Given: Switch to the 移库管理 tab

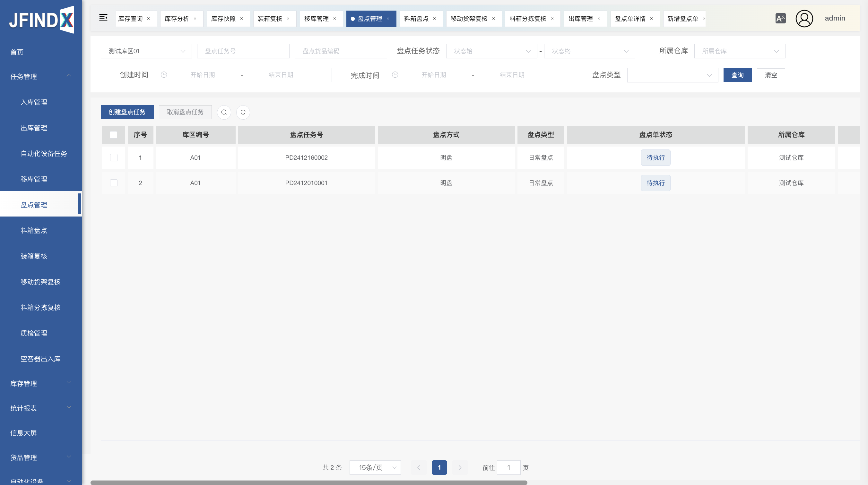Looking at the screenshot, I should (x=317, y=19).
